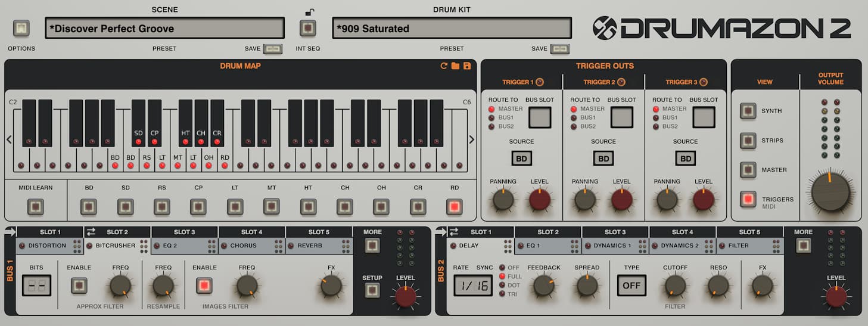This screenshot has width=868, height=326.
Task: Click the Output Volume knob
Action: (x=830, y=192)
